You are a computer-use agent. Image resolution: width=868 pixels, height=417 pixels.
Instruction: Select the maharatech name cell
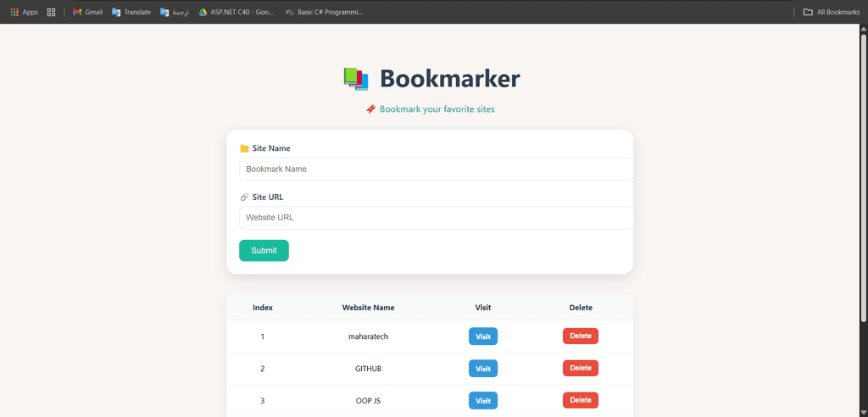[368, 336]
